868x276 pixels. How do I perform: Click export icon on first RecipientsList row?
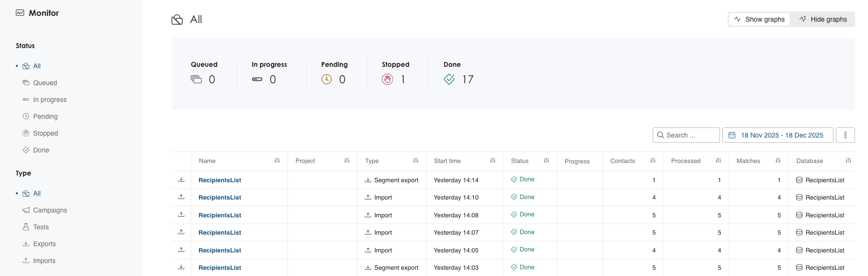(181, 180)
